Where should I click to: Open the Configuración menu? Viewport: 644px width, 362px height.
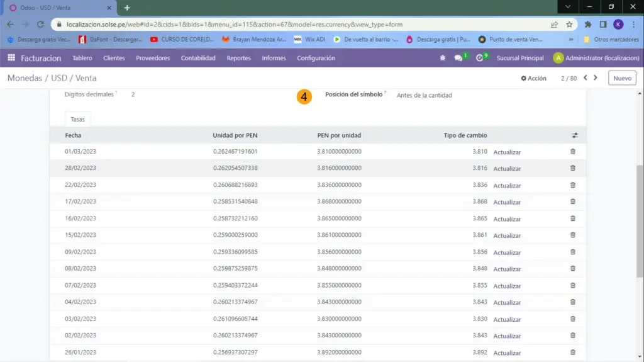(x=316, y=58)
